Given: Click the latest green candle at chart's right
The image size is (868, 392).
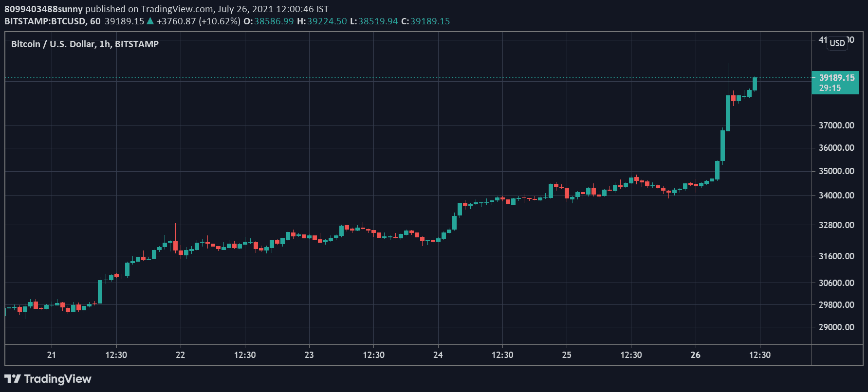Looking at the screenshot, I should tap(755, 84).
